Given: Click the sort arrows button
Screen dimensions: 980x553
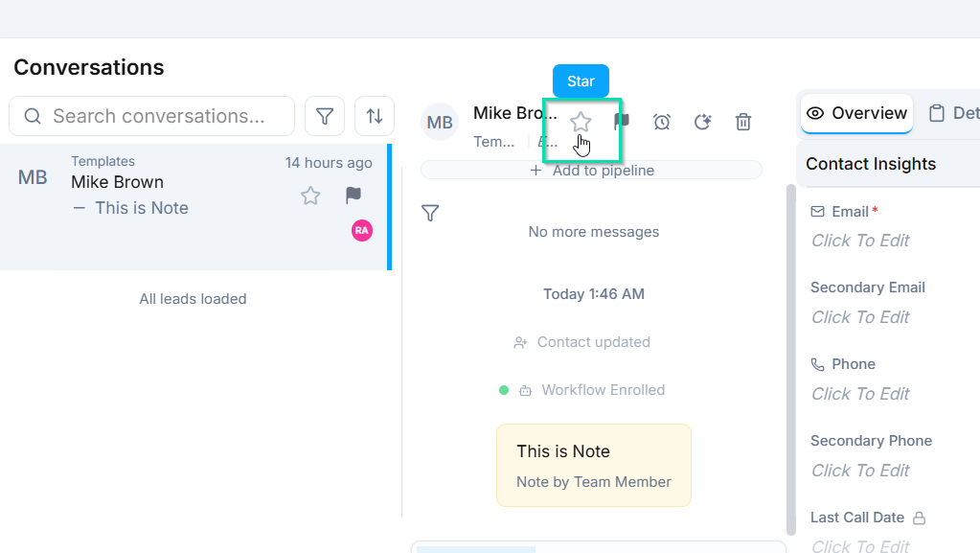Looking at the screenshot, I should click(x=375, y=116).
